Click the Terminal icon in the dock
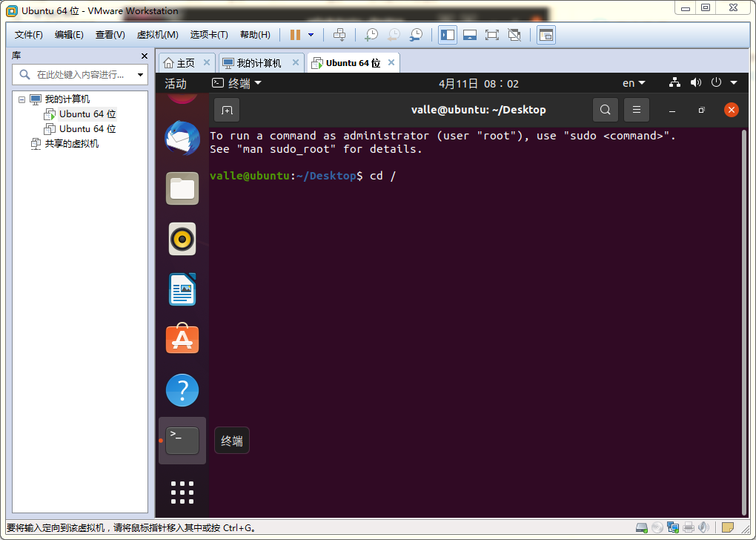The image size is (756, 540). pyautogui.click(x=182, y=441)
